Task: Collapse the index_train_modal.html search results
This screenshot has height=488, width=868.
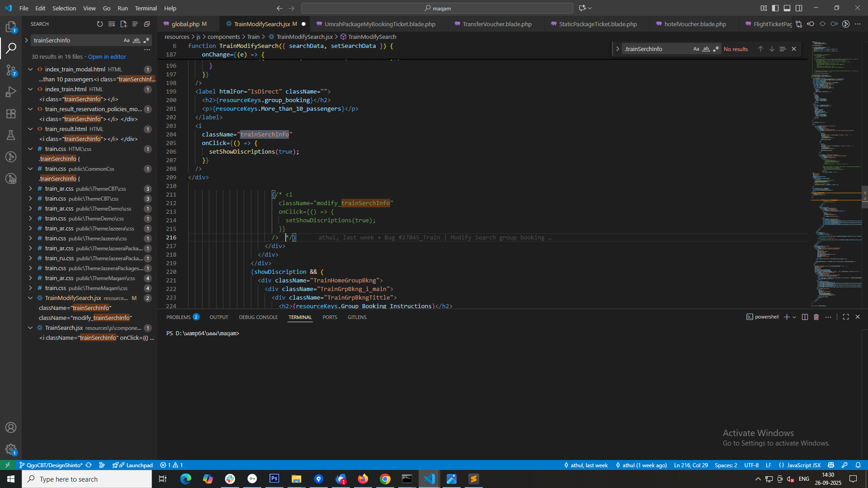Action: (30, 69)
